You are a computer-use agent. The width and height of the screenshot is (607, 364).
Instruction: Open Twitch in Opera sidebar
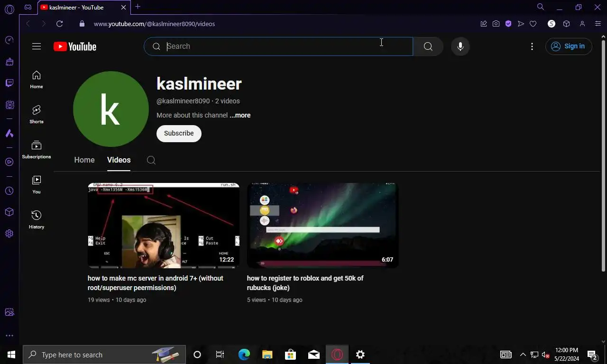[x=9, y=83]
